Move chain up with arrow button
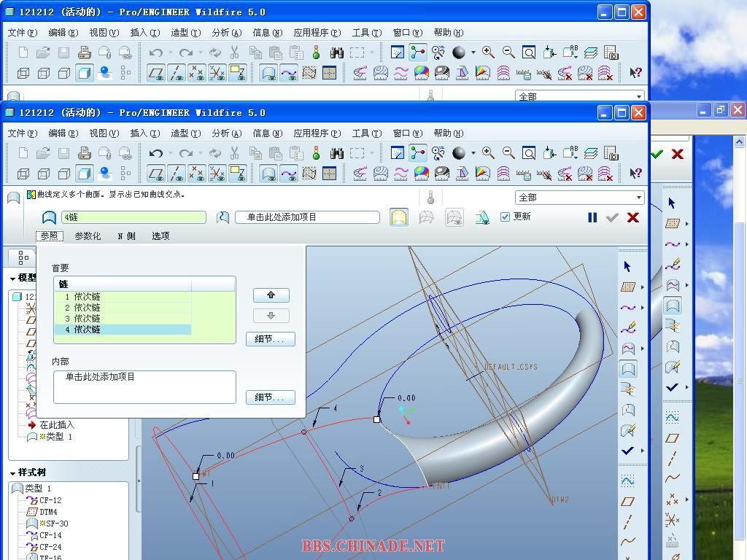747x560 pixels. [x=271, y=295]
